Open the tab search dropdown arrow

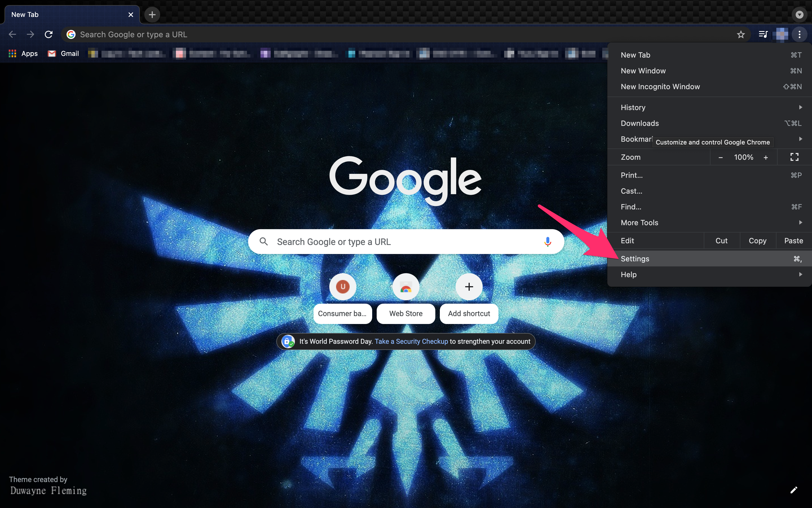coord(800,15)
